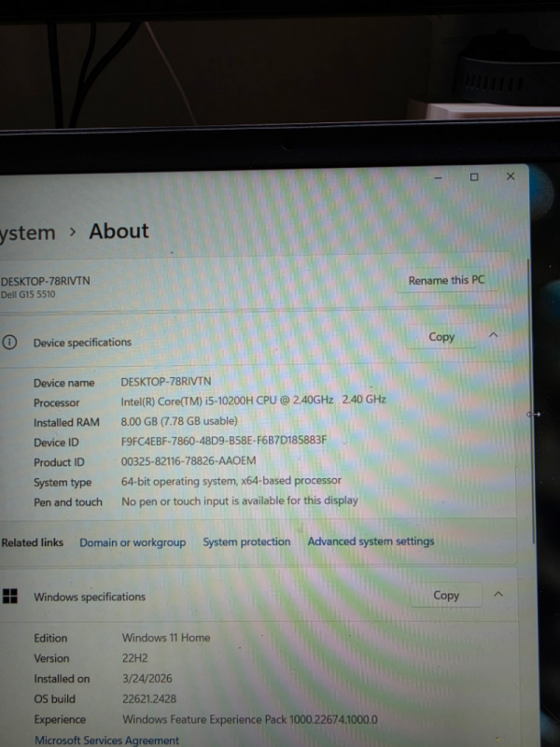
Task: Collapse the Windows specifications section
Action: 497,595
